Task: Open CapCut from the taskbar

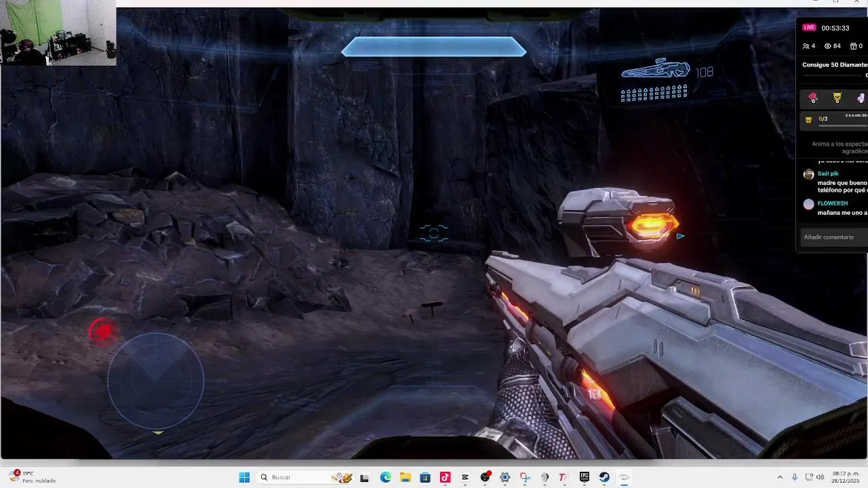Action: coord(465,477)
